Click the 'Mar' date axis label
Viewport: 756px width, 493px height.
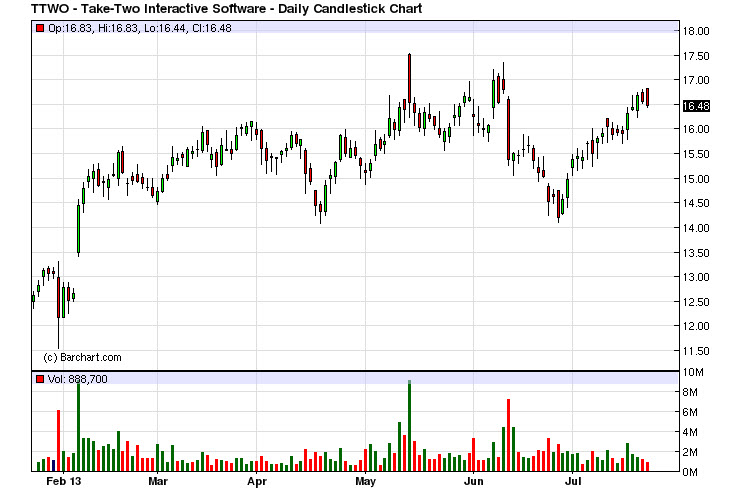pos(158,481)
